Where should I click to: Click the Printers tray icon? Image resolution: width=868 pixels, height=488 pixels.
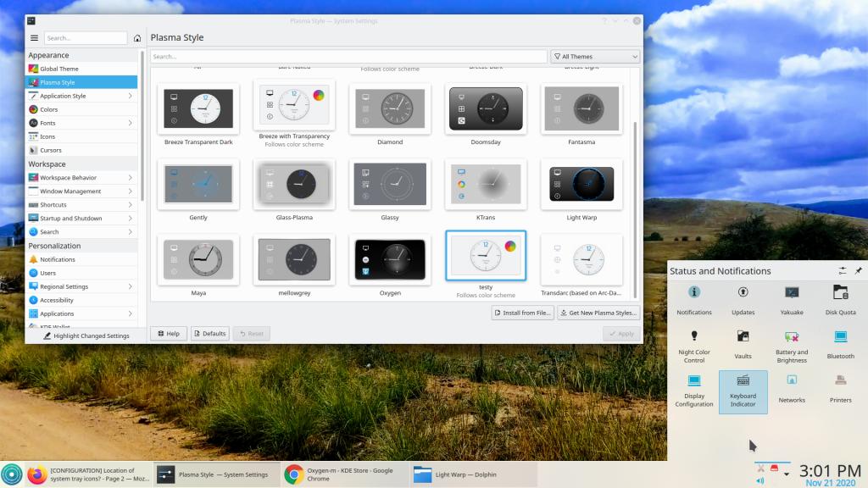coord(840,386)
